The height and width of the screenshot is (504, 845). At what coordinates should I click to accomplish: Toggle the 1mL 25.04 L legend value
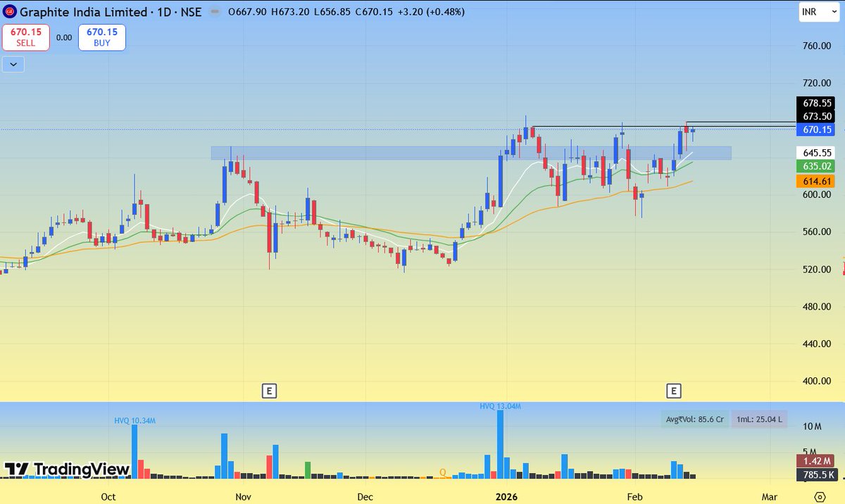758,419
